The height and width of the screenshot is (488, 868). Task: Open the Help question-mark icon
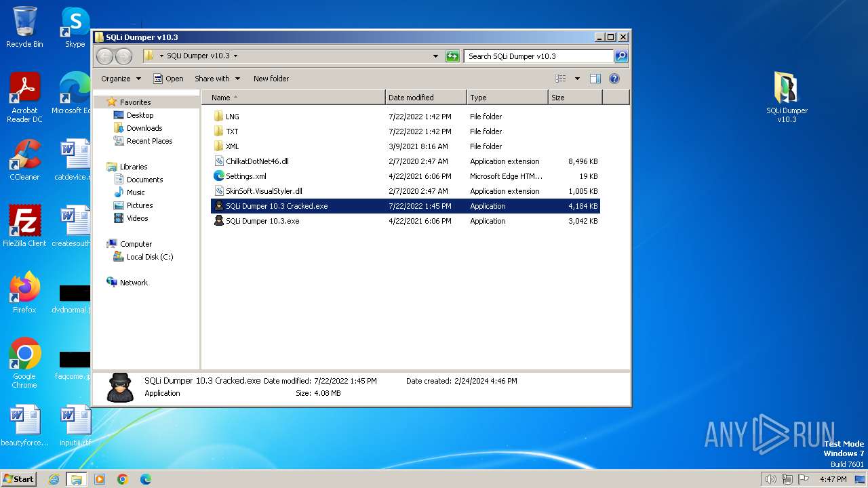click(x=614, y=79)
